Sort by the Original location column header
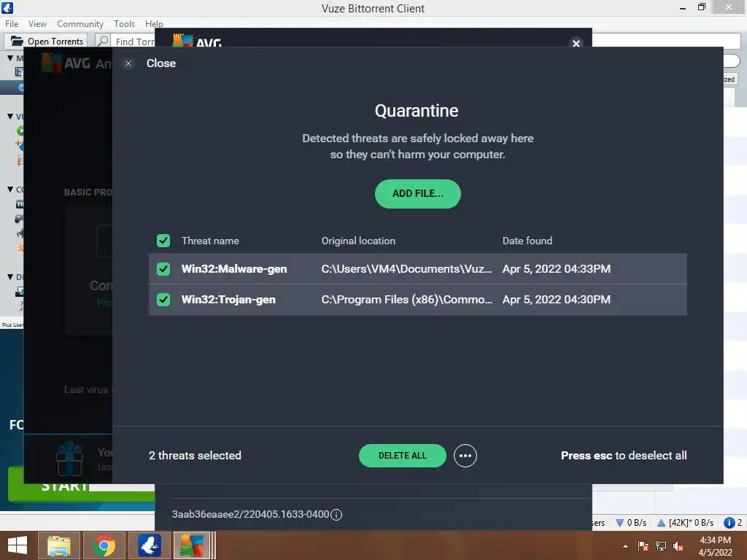 point(358,241)
